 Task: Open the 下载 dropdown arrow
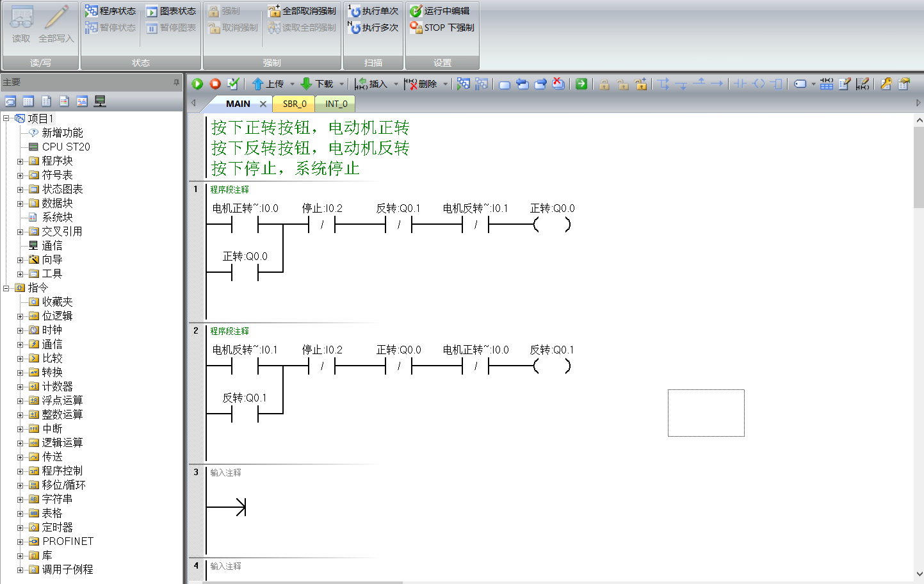pyautogui.click(x=341, y=84)
